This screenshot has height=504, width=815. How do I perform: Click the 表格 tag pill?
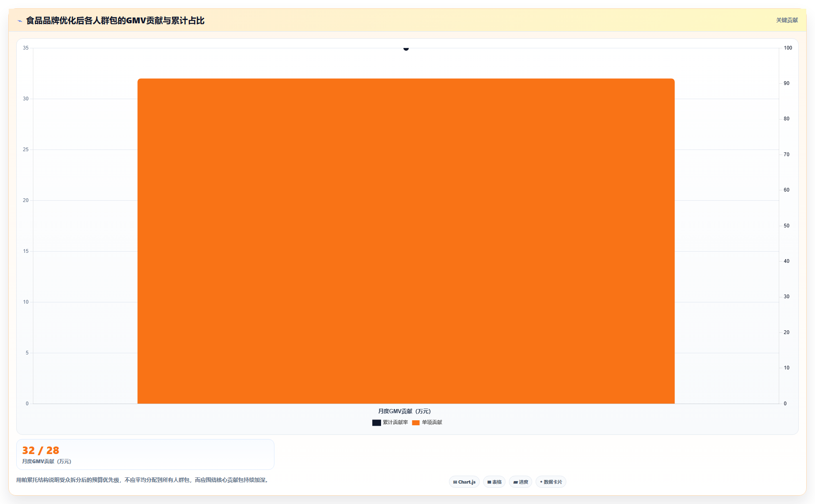pyautogui.click(x=494, y=482)
